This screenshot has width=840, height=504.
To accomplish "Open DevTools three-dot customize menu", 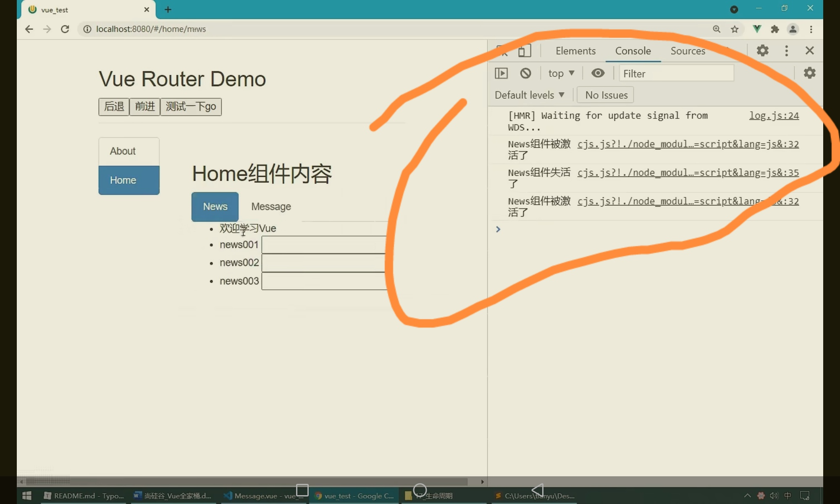I will point(786,51).
